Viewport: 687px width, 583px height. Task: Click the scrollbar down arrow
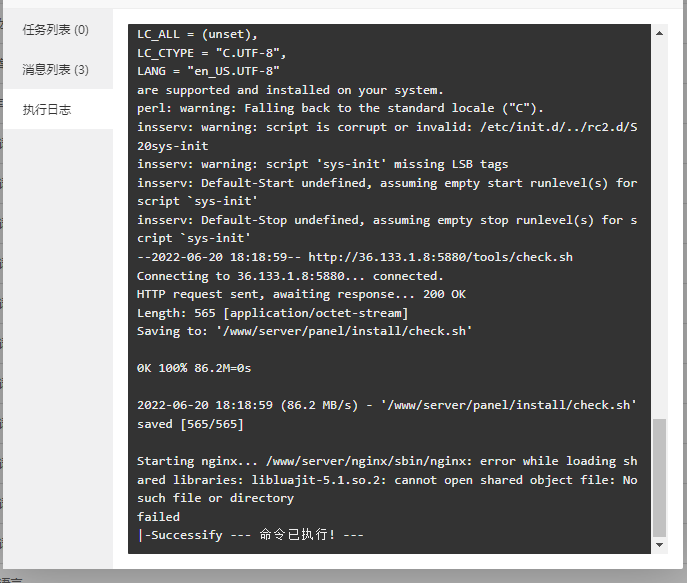[x=659, y=545]
